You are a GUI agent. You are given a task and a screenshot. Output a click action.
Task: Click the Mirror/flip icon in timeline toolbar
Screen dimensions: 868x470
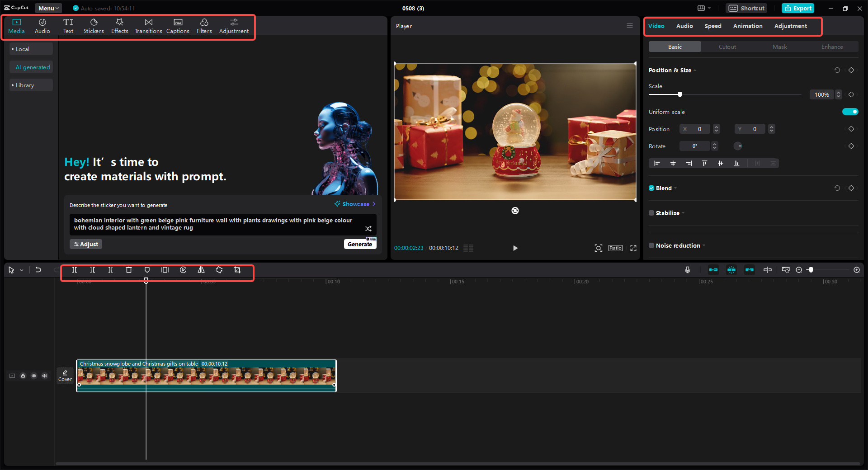[x=201, y=270]
